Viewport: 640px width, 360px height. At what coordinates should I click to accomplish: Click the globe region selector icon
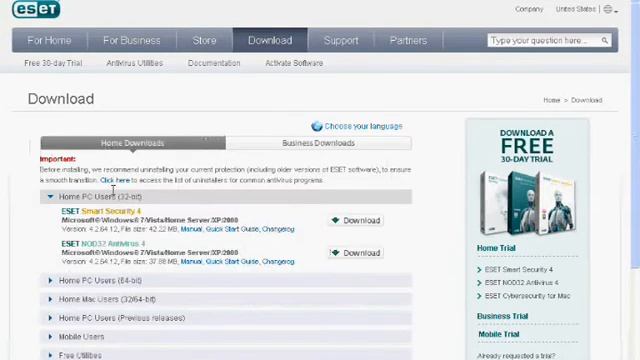pyautogui.click(x=608, y=9)
